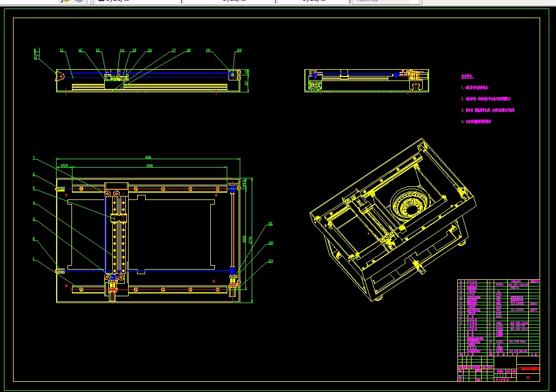
Task: Select callout number 20 in the front view
Action: (x=239, y=50)
